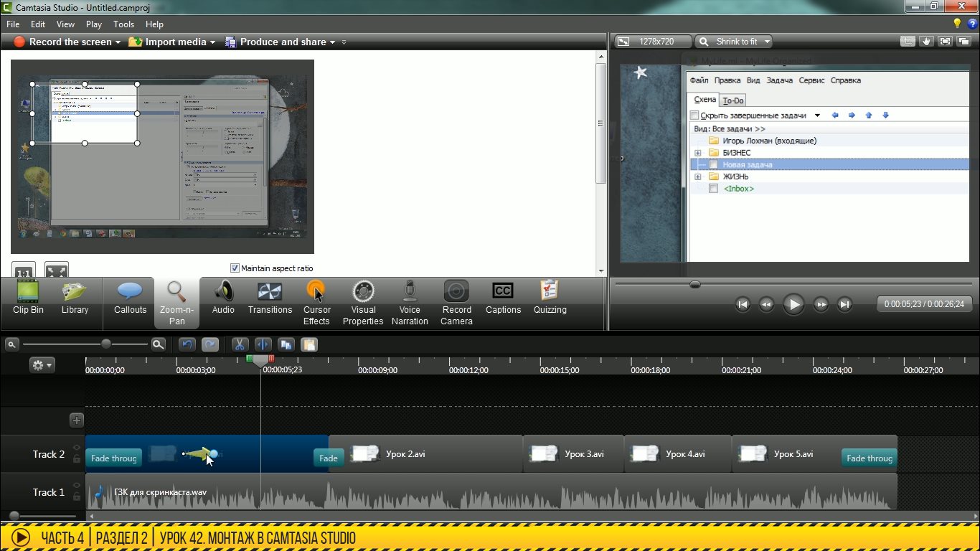Viewport: 980px width, 551px height.
Task: Click Record the screen button
Action: click(62, 42)
